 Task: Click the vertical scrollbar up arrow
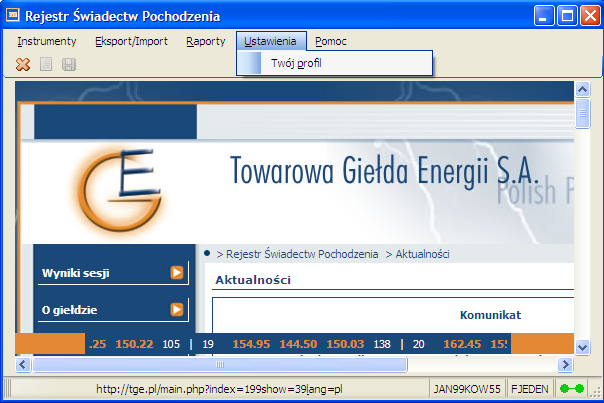click(x=582, y=89)
